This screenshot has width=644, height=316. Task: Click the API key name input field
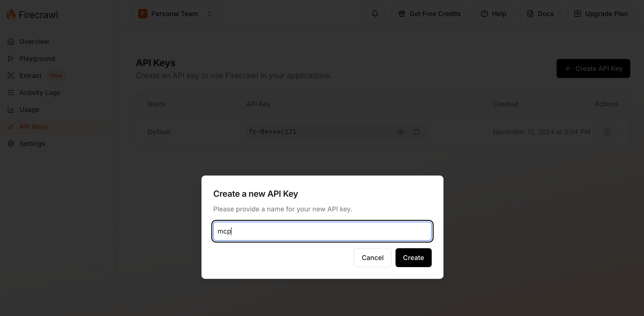coord(322,231)
